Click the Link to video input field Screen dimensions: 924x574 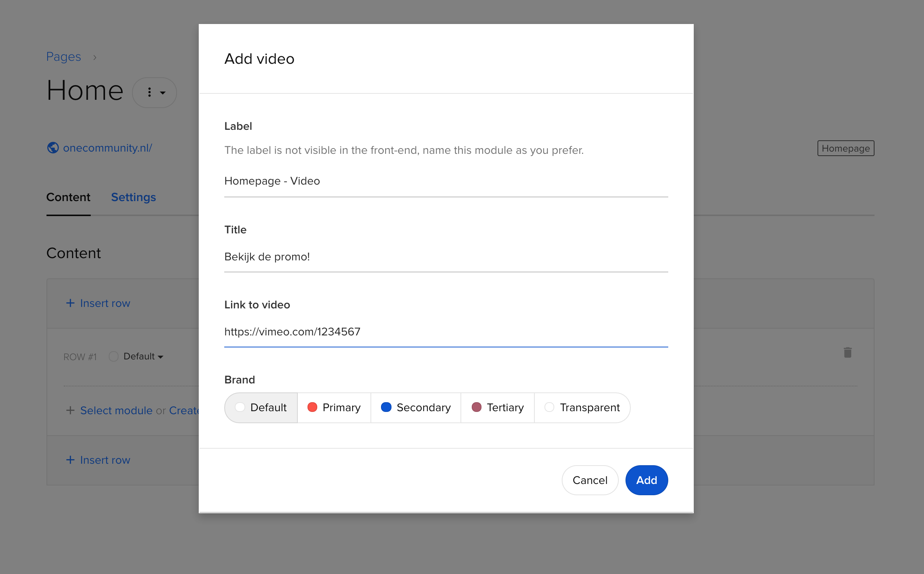(x=446, y=332)
